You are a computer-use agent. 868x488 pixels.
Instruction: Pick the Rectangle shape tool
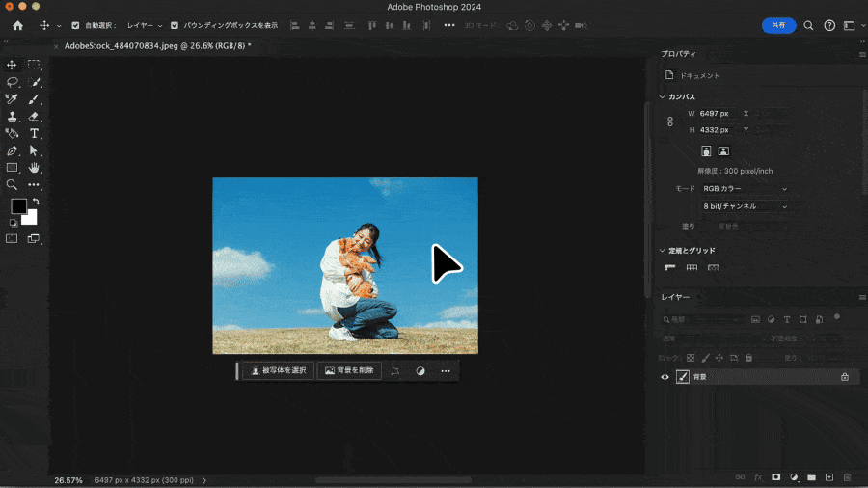[x=12, y=168]
